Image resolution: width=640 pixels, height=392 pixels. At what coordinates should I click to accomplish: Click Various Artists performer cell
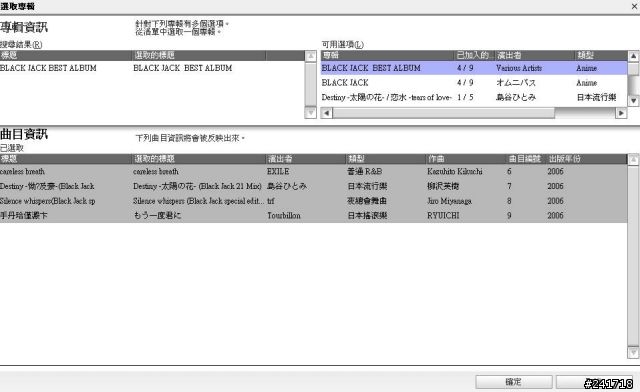point(519,68)
